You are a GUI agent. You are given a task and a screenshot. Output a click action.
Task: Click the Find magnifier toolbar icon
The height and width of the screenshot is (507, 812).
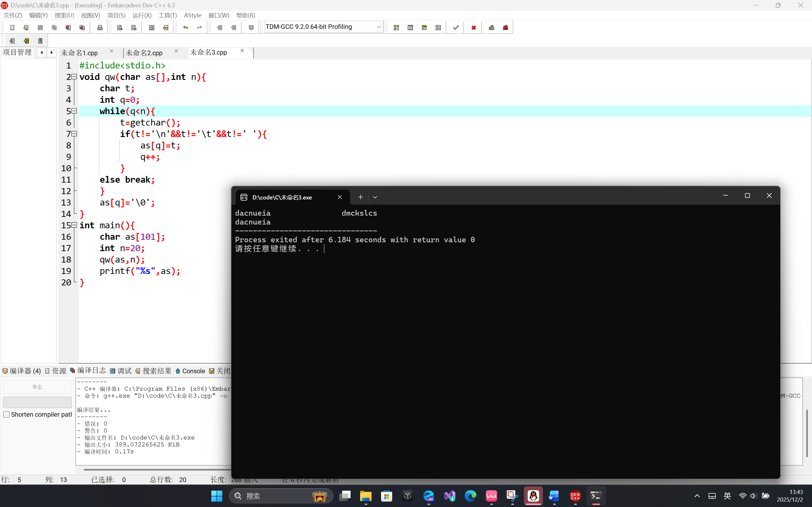(120, 28)
